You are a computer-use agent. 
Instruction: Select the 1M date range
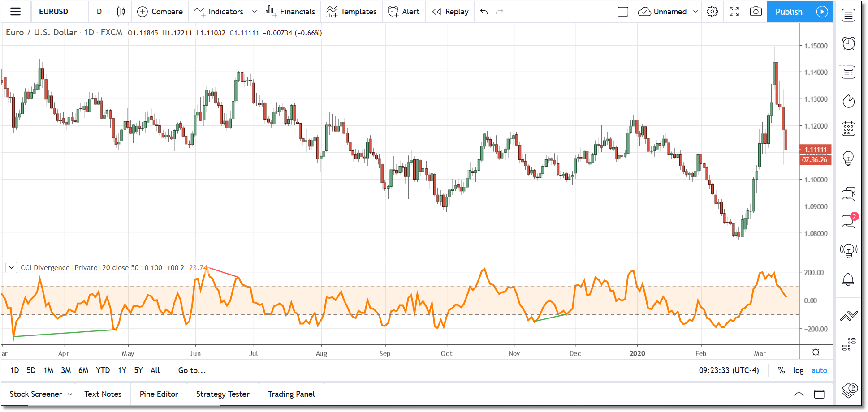point(48,370)
